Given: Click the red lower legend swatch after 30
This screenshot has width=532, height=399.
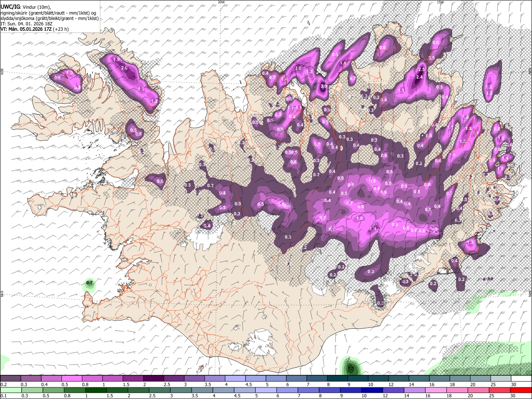Looking at the screenshot, I should pyautogui.click(x=521, y=390).
